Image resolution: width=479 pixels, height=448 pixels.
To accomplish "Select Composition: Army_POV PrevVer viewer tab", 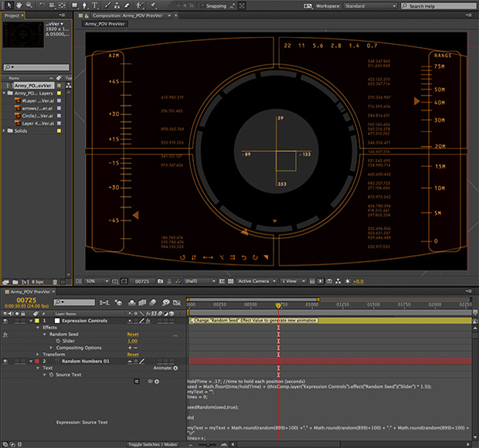I will [x=127, y=15].
